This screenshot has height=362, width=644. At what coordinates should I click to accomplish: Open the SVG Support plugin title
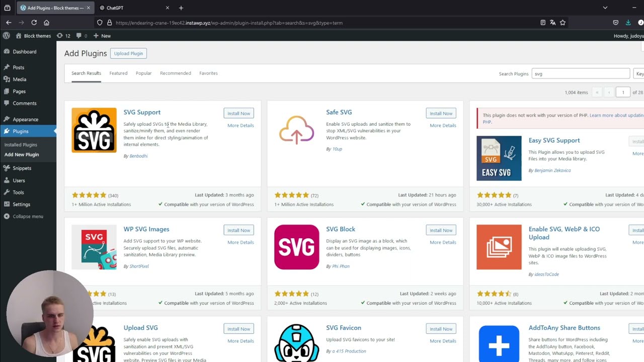pyautogui.click(x=142, y=113)
